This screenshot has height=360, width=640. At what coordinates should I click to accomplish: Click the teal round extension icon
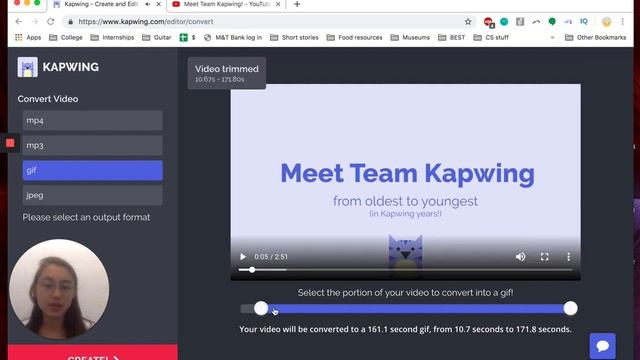click(504, 22)
